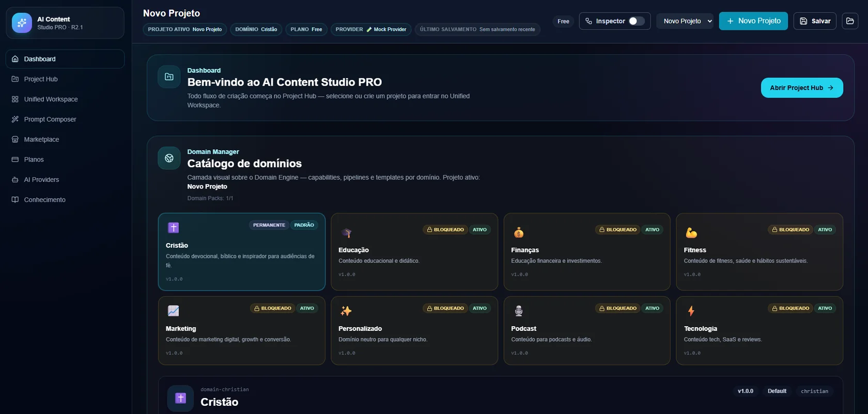
Task: Click the PLANO Free chip
Action: coord(306,29)
